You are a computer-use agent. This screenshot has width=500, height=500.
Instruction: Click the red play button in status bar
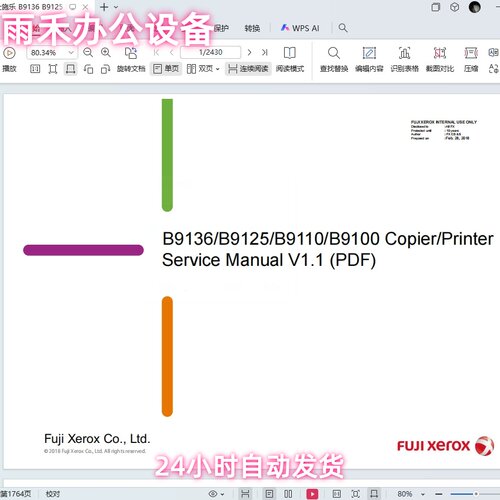tap(312, 494)
